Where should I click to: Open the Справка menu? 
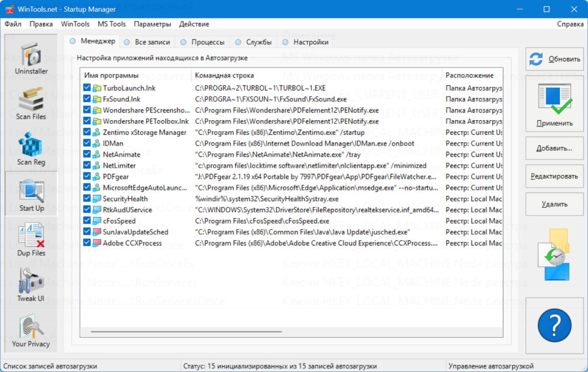(571, 24)
